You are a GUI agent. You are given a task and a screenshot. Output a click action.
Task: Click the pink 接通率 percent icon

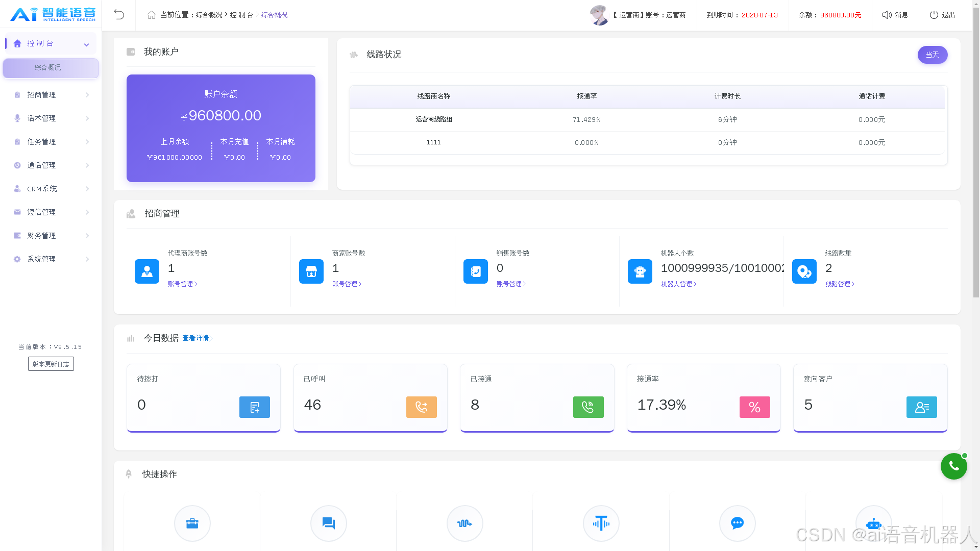click(x=755, y=407)
